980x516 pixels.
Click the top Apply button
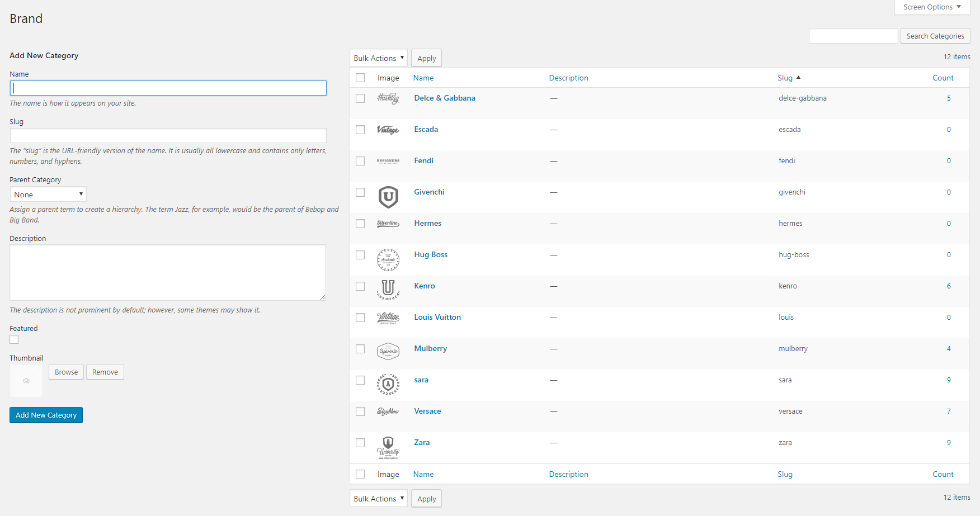(426, 58)
